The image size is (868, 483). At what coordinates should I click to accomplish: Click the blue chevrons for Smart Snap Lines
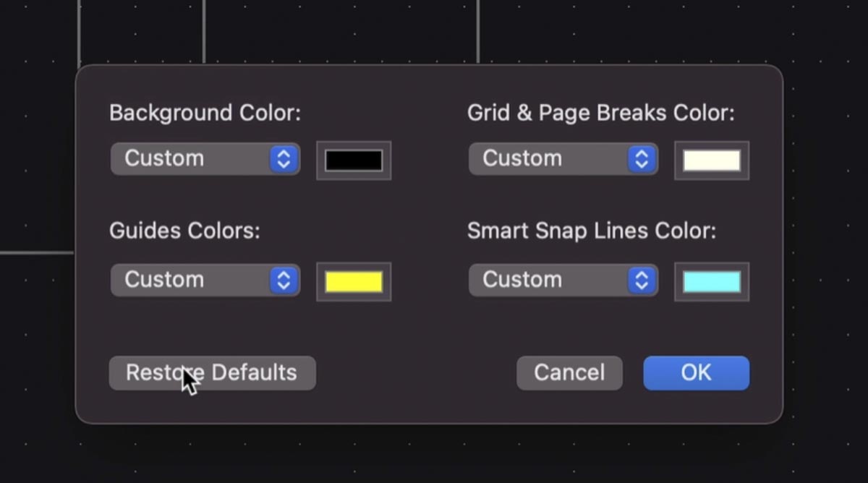[x=642, y=280]
